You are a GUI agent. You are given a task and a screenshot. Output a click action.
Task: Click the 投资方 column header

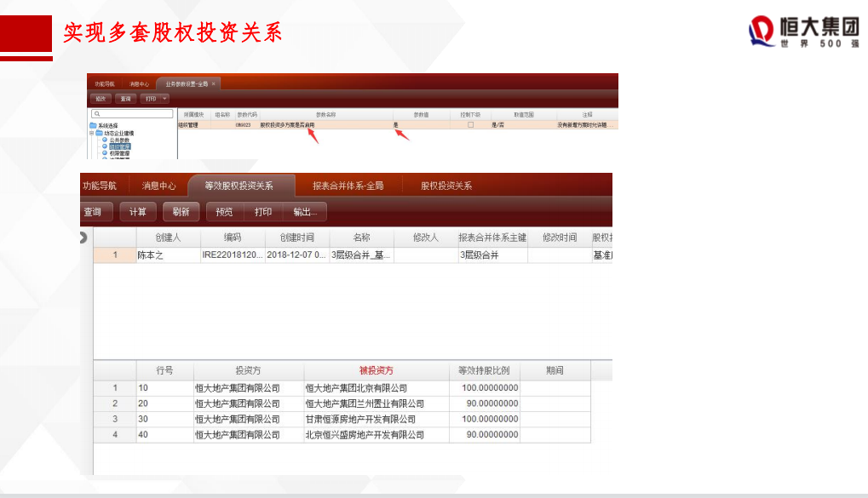(x=248, y=371)
